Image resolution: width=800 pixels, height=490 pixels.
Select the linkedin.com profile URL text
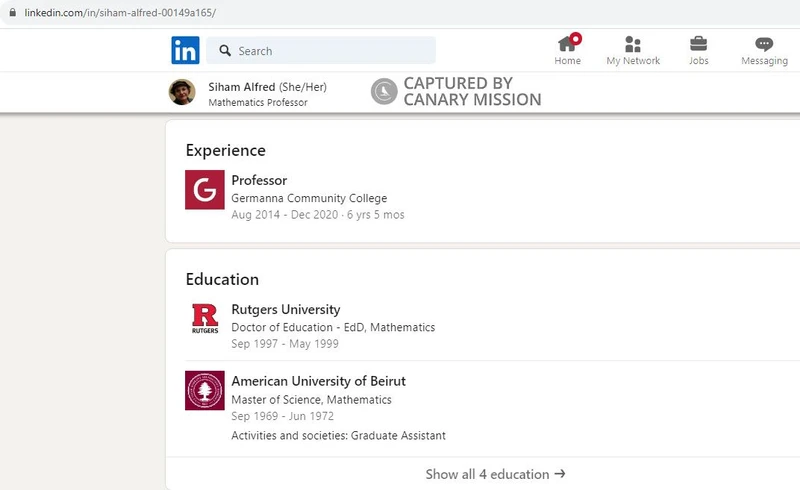click(120, 13)
